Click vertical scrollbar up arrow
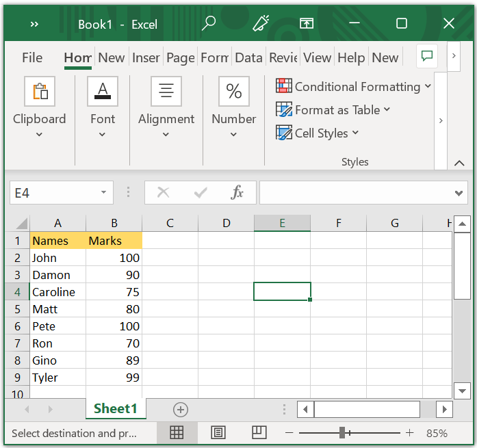Viewport: 477px width, 448px height. 463,224
